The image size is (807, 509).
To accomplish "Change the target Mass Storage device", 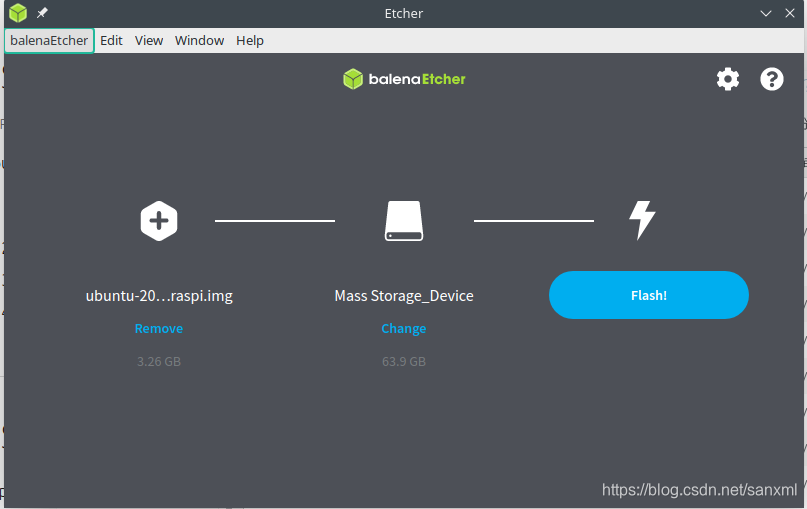I will (404, 328).
